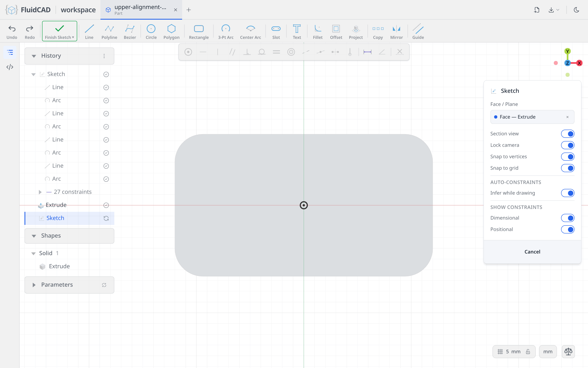Open the export download dropdown
Viewport: 588px width, 368px height.
[x=554, y=10]
